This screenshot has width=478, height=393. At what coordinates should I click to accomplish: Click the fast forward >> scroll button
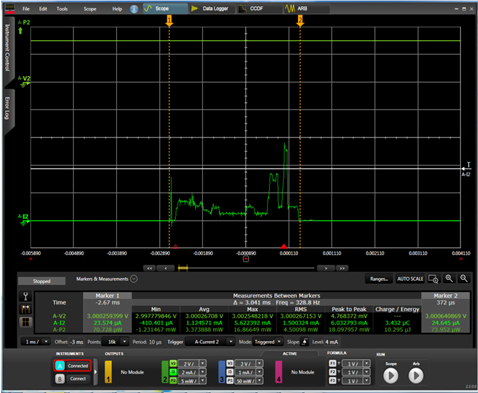point(342,268)
